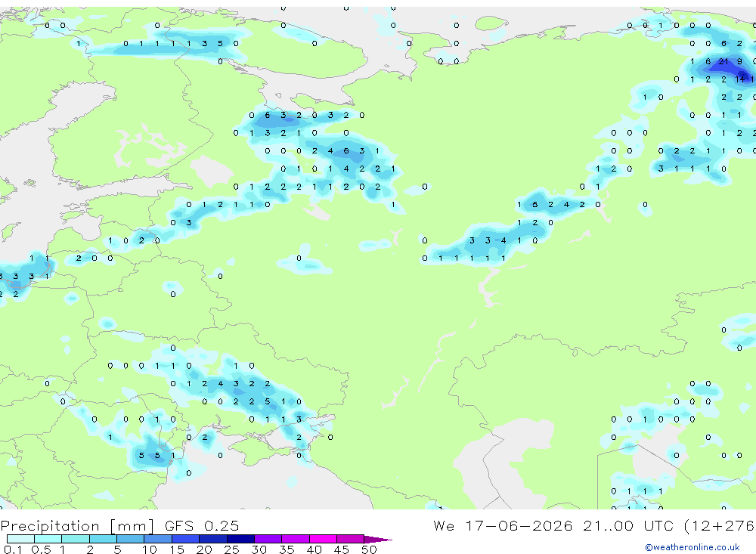Screen dimensions: 756x554
Task: Click the legend scale label '15'
Action: tap(177, 549)
